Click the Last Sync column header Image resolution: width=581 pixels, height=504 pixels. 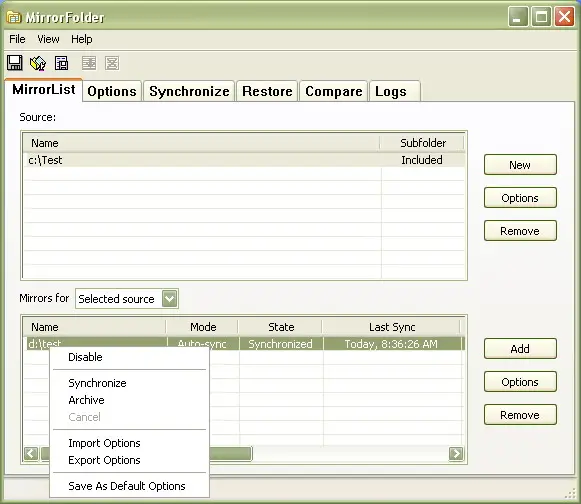pos(391,327)
